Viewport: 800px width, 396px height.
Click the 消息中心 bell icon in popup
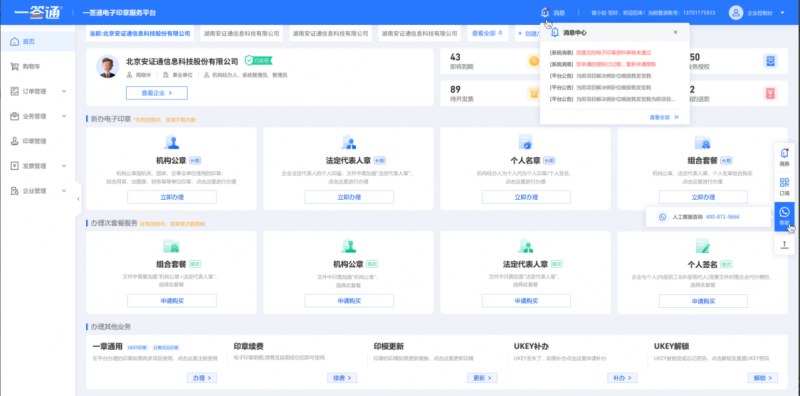tap(555, 32)
